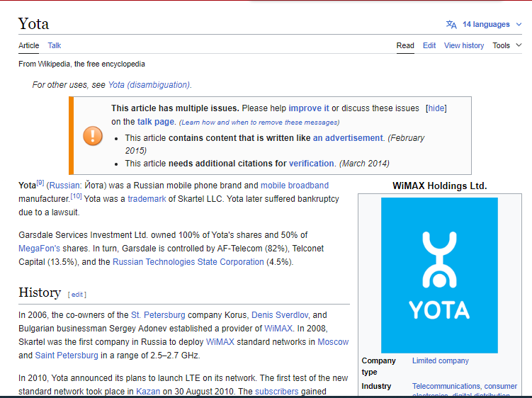This screenshot has width=532, height=398.
Task: Open the St. Petersburg link
Action: click(158, 315)
